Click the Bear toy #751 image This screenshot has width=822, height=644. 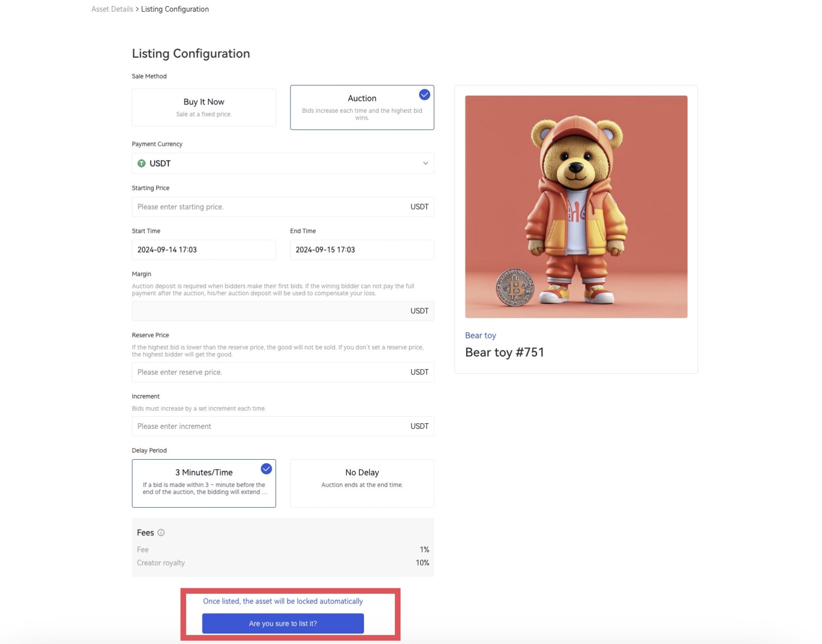click(576, 207)
